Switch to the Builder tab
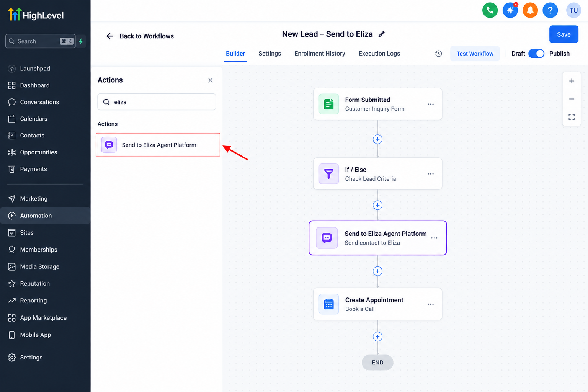Screen dimensions: 588x392 (235, 54)
